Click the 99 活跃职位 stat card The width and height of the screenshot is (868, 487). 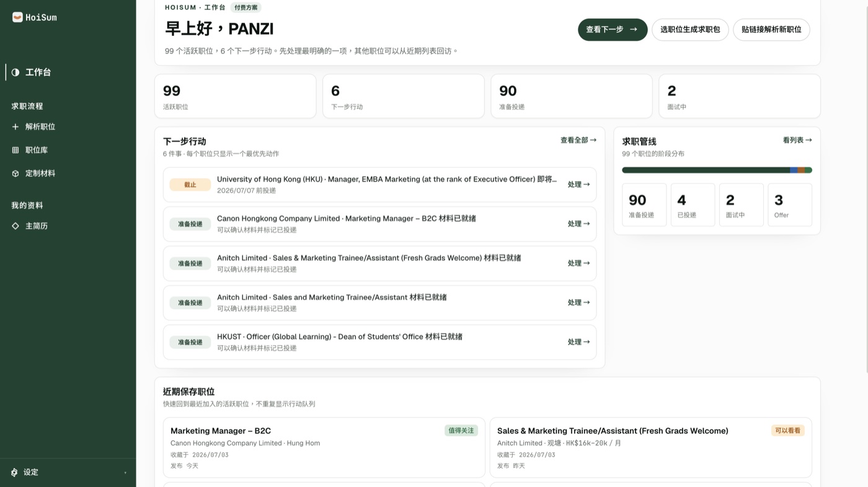pyautogui.click(x=235, y=96)
